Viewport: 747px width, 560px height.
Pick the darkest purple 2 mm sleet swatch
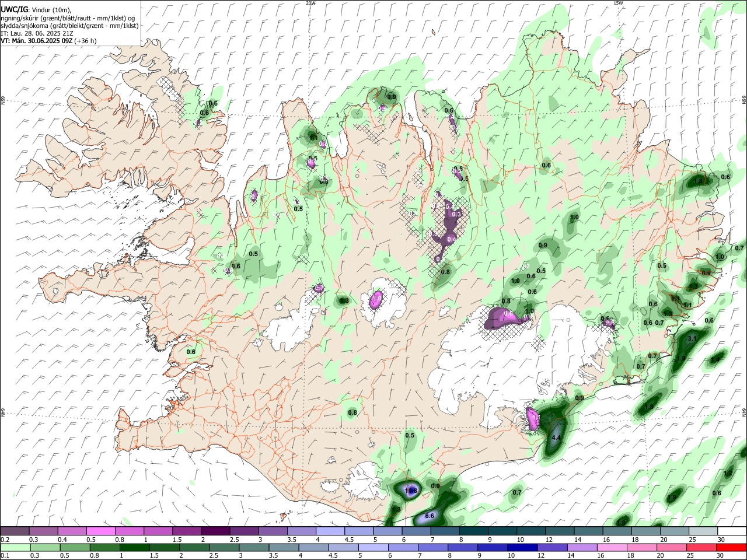click(x=215, y=531)
